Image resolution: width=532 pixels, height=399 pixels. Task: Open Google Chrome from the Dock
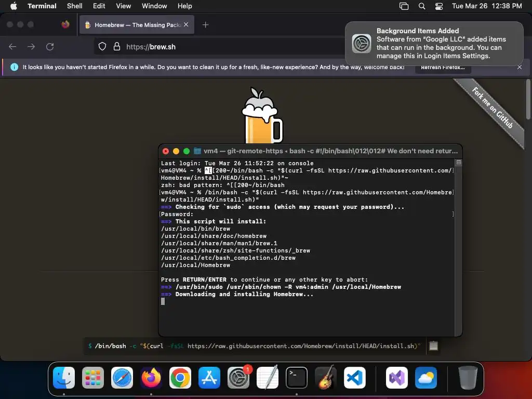pos(180,378)
